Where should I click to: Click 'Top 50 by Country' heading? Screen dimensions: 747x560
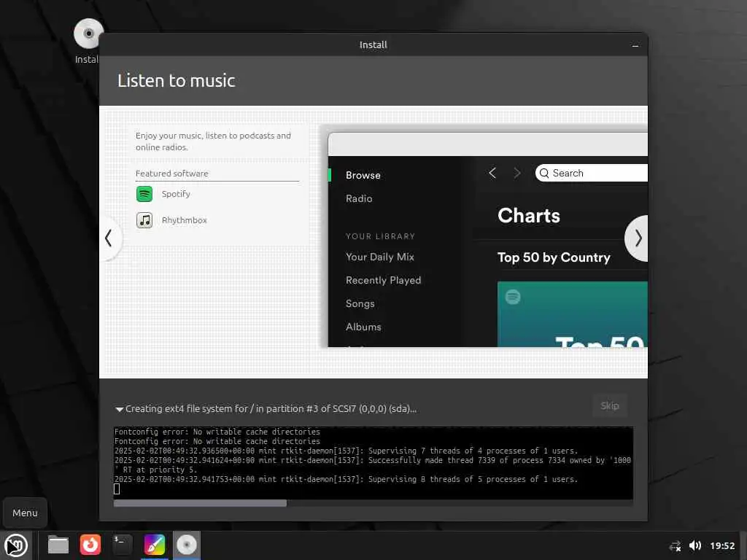point(554,257)
